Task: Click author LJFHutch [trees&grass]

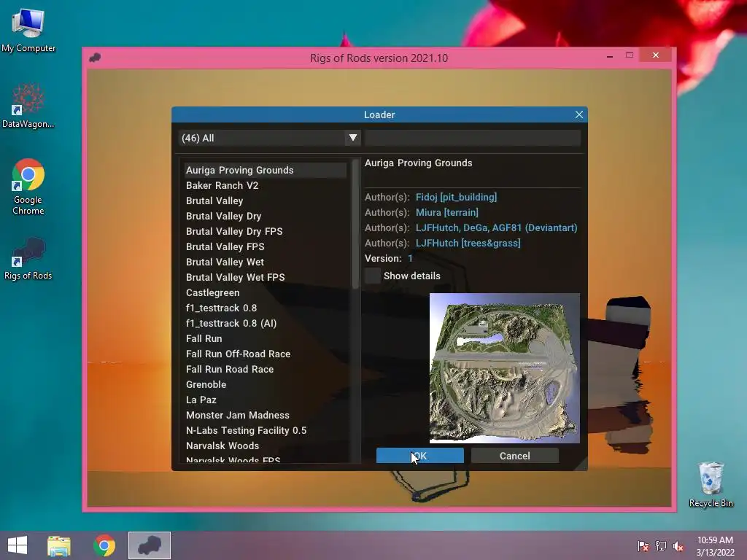Action: tap(468, 243)
